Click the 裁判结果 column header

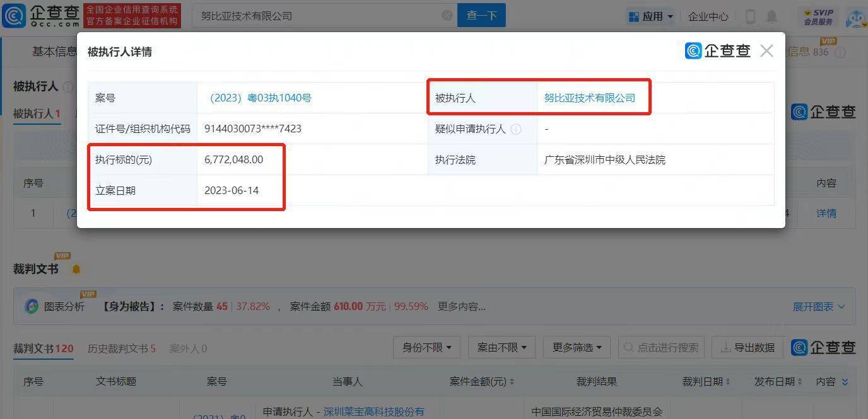click(597, 382)
